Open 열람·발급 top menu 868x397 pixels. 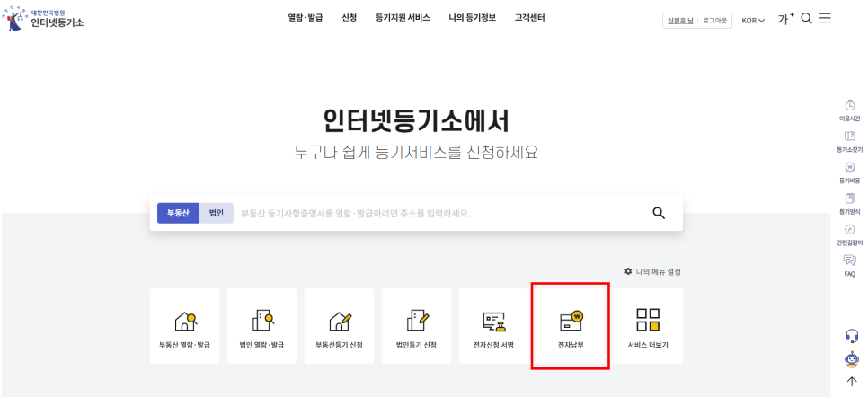(306, 18)
